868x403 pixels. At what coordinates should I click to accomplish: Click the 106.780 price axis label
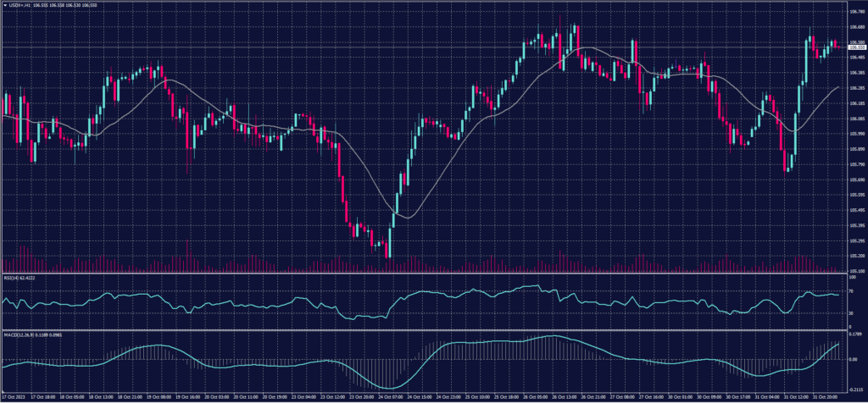point(851,12)
